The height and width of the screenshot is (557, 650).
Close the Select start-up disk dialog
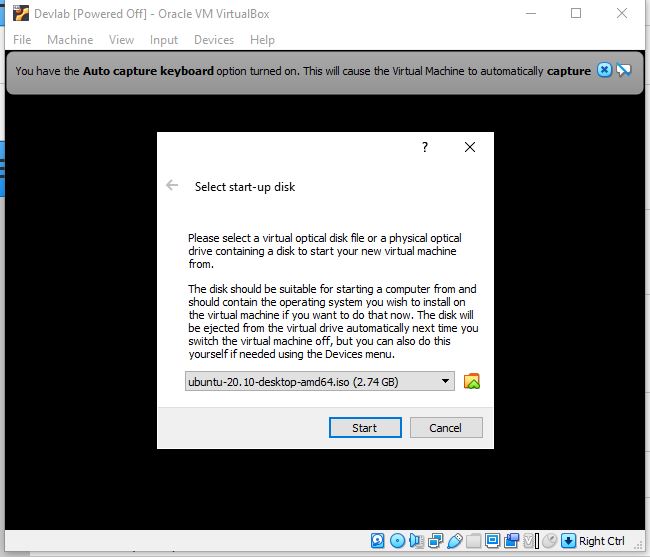point(470,147)
